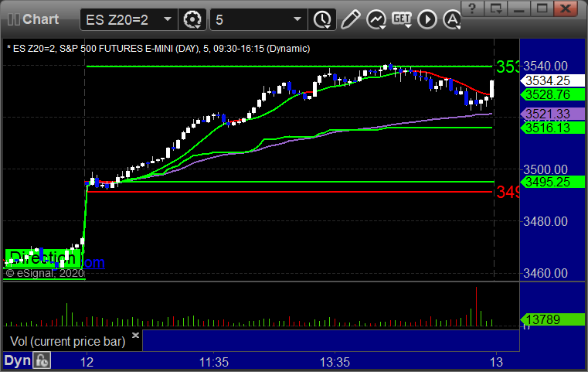The height and width of the screenshot is (372, 588).
Task: Open the circled A alerts menu
Action: (x=452, y=19)
